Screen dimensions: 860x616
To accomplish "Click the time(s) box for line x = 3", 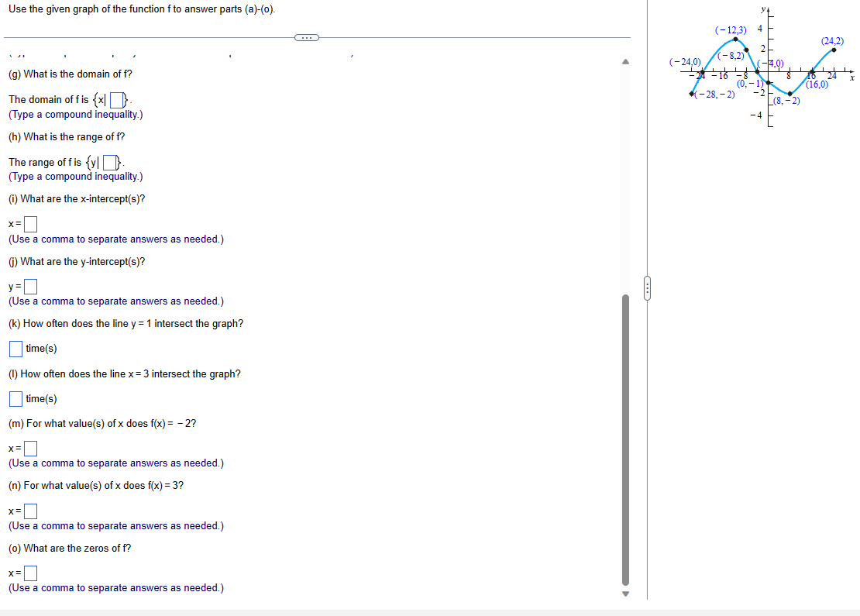I will point(15,398).
